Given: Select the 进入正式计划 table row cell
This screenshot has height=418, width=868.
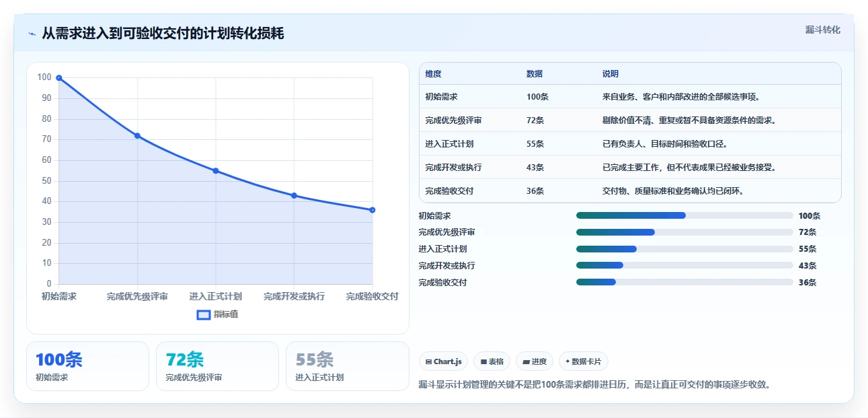Looking at the screenshot, I should pyautogui.click(x=450, y=144).
